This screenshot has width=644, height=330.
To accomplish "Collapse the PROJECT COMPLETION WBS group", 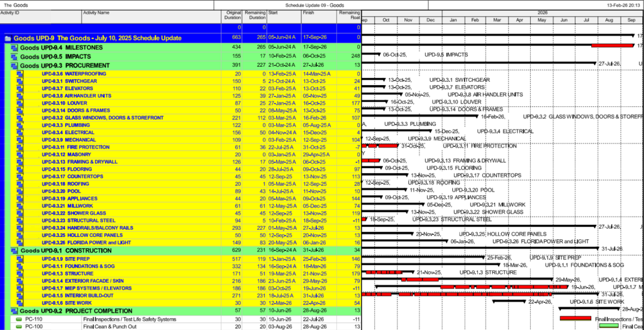I will point(14,310).
